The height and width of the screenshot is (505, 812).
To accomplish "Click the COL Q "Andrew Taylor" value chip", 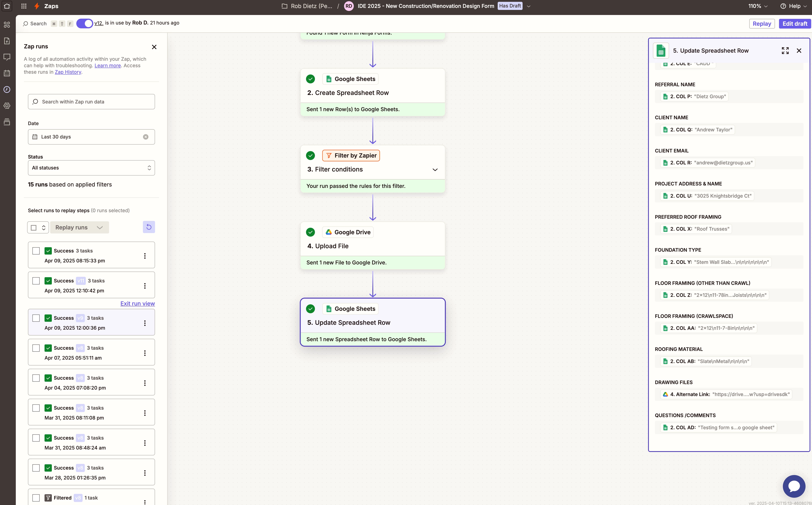I will (x=697, y=130).
